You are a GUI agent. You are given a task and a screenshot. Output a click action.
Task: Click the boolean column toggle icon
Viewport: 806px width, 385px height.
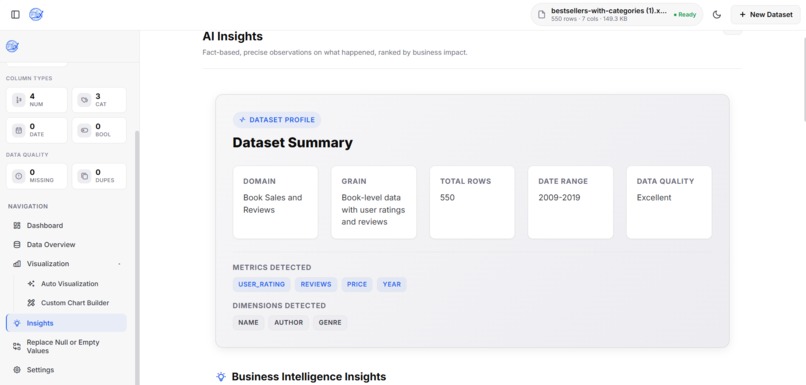pyautogui.click(x=84, y=130)
